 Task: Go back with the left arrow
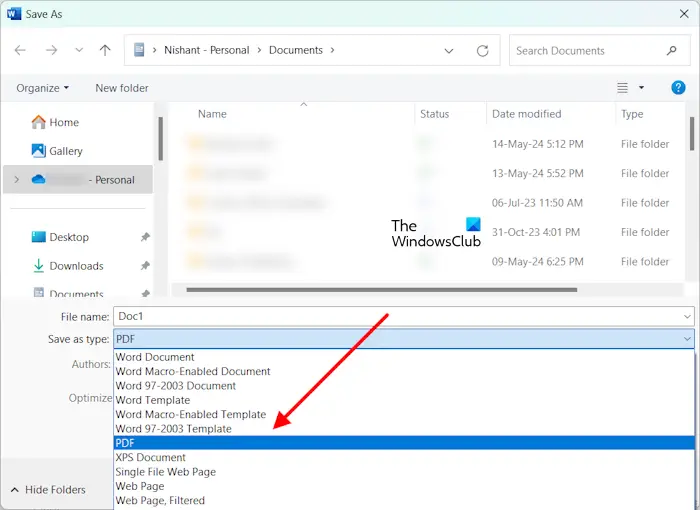[20, 50]
